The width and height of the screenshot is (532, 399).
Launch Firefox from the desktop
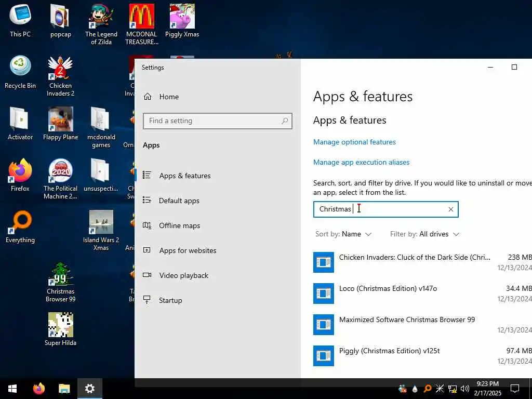[x=20, y=175]
